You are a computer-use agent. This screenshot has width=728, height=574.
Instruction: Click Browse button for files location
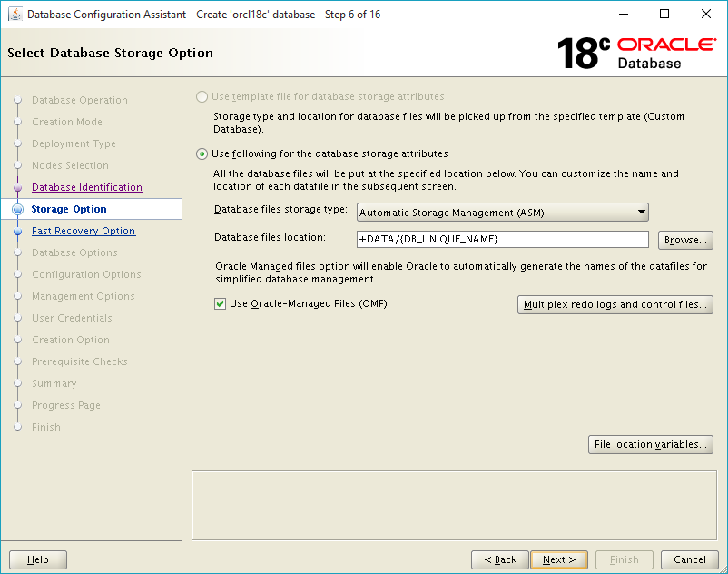point(685,240)
